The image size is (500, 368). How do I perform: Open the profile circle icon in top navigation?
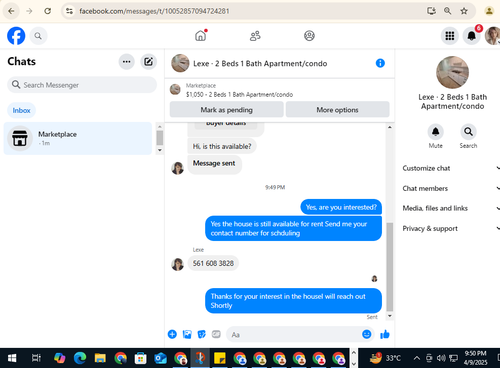309,36
